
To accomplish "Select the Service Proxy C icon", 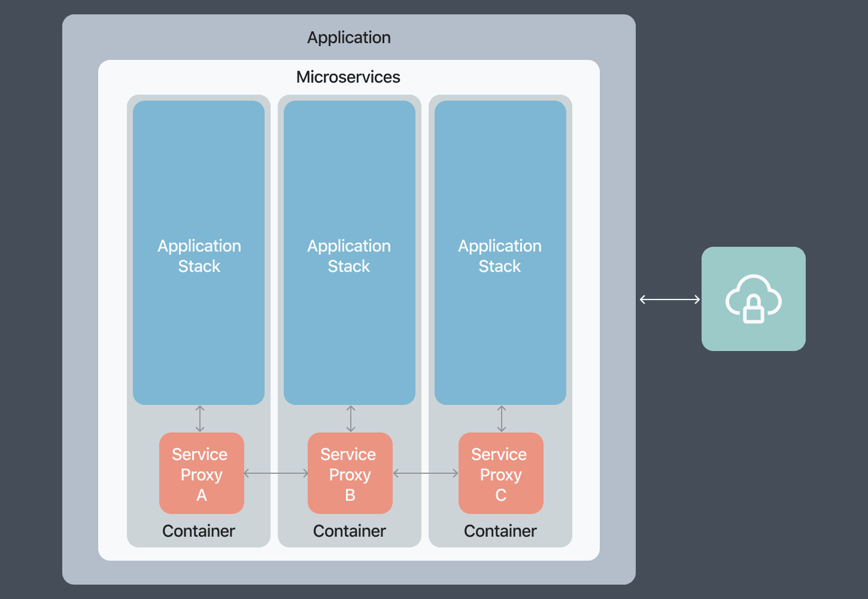I will pos(500,473).
